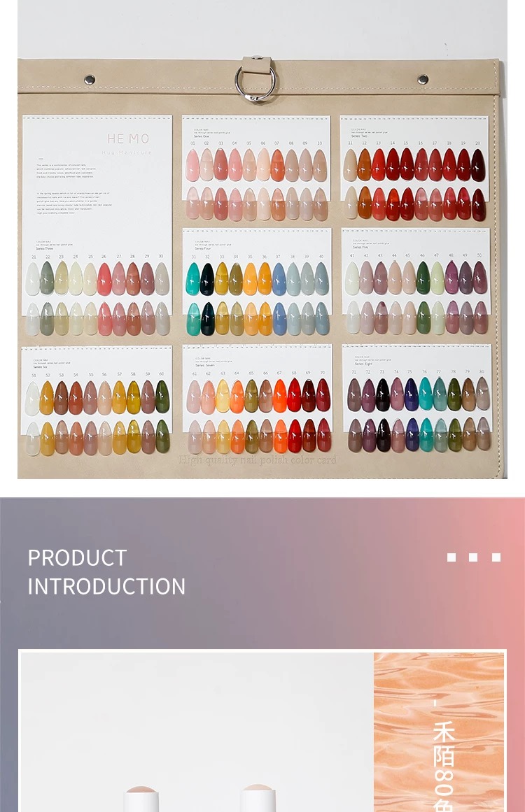The width and height of the screenshot is (525, 812).
Task: Click the embossed 'High quality nail polish' text
Action: (x=258, y=460)
